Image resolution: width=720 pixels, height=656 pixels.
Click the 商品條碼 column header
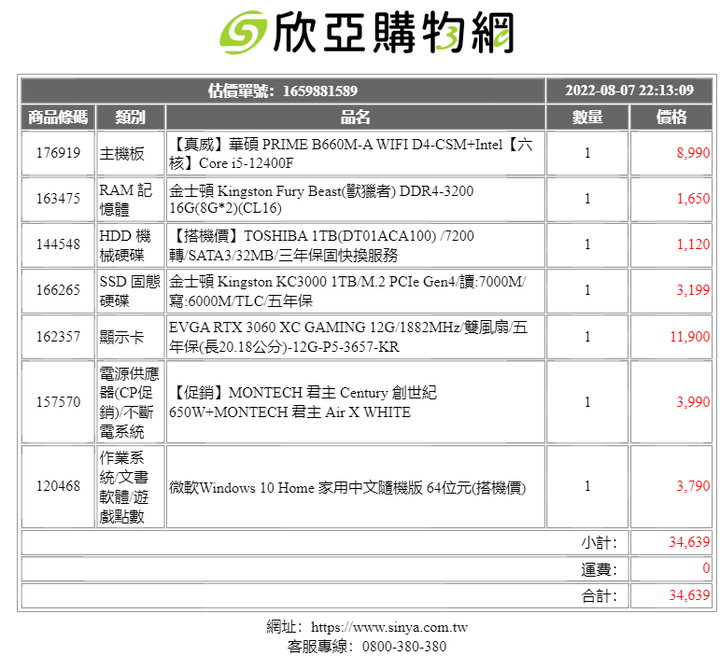coord(58,117)
